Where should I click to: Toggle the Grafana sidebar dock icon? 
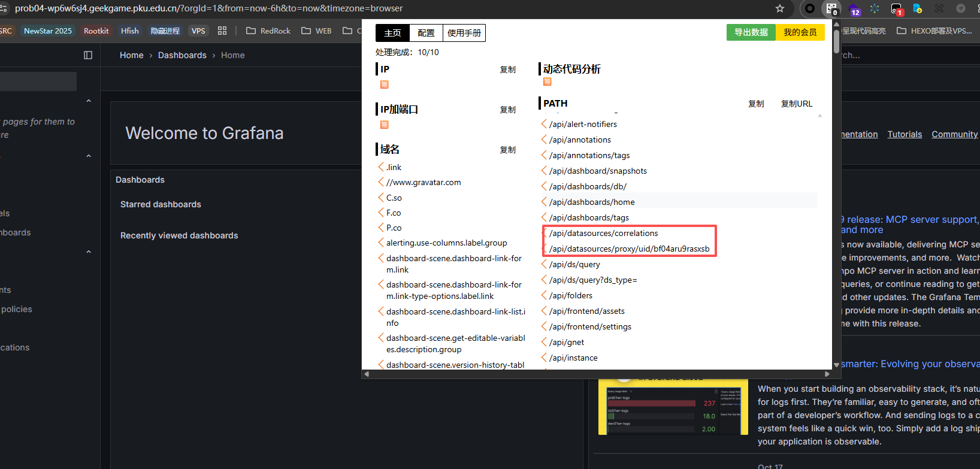click(88, 55)
